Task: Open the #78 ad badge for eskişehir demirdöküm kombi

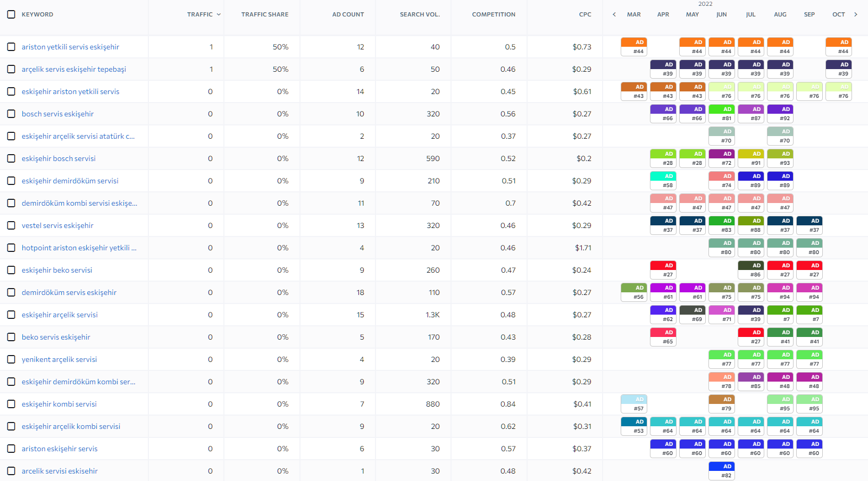Action: (x=722, y=382)
